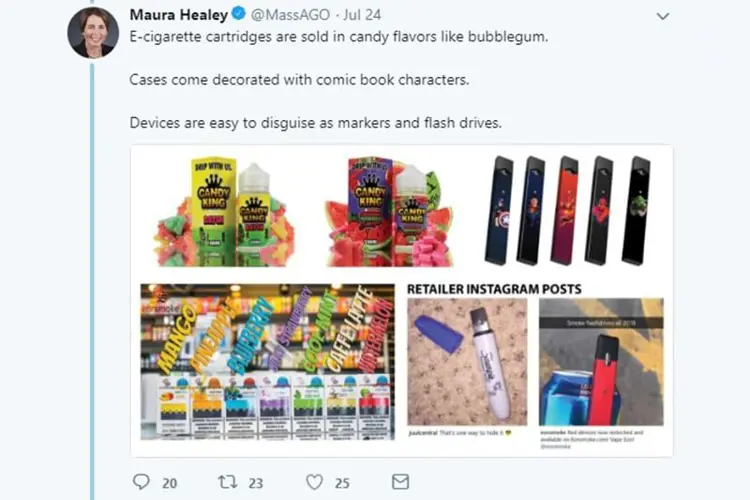Visit the @MassAGO handle link
750x500 pixels.
tap(290, 15)
